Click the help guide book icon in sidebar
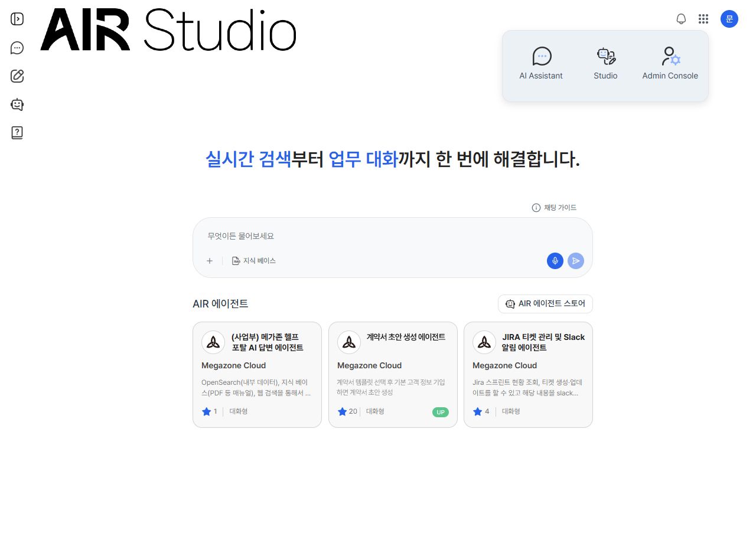Screen dimensions: 756x540 coord(17,132)
